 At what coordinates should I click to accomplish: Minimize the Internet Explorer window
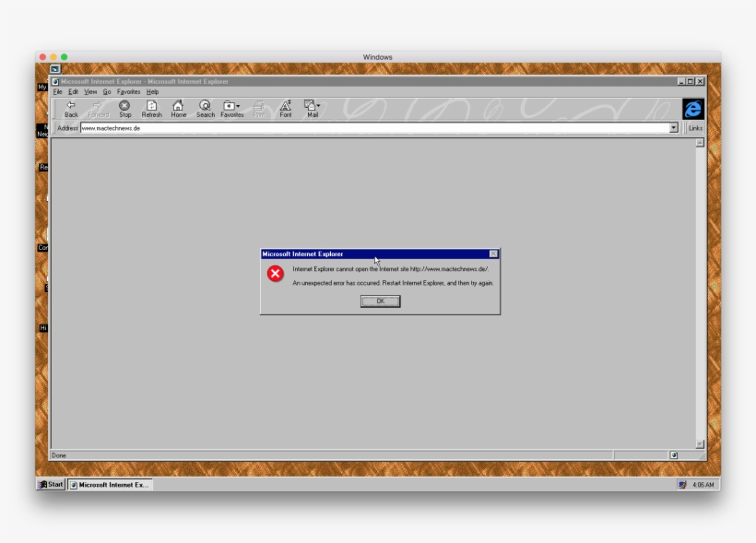[x=681, y=81]
